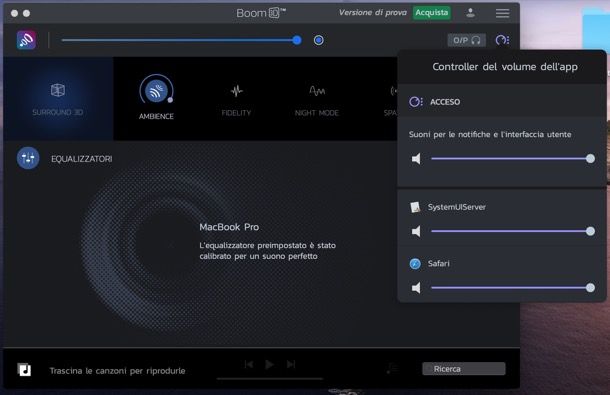Select the Fidelity effect

click(236, 100)
